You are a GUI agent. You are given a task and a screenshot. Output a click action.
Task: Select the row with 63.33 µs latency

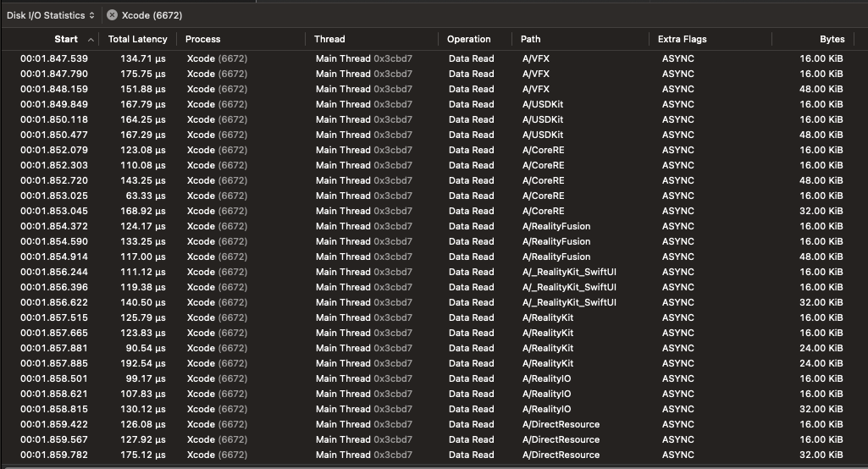coord(141,196)
